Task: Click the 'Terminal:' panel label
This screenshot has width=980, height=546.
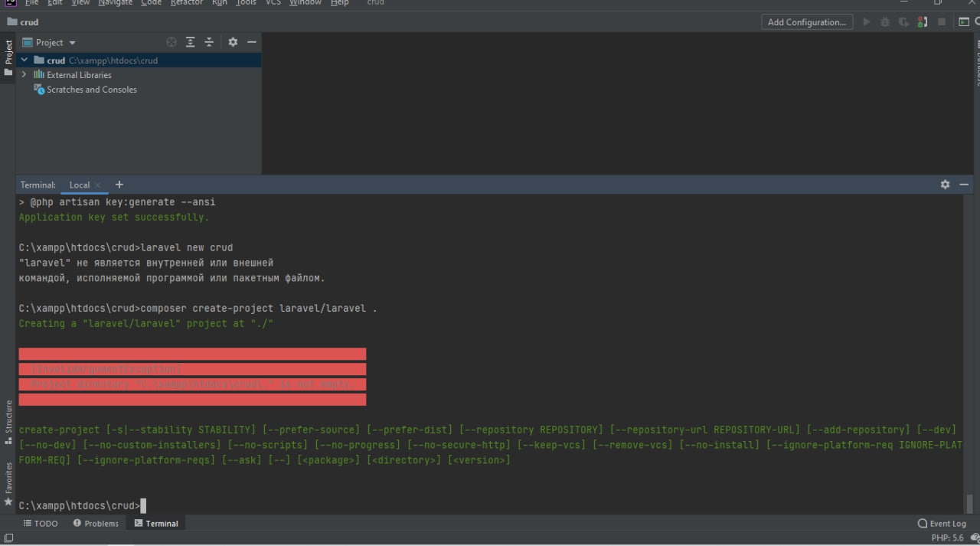Action: pyautogui.click(x=38, y=185)
